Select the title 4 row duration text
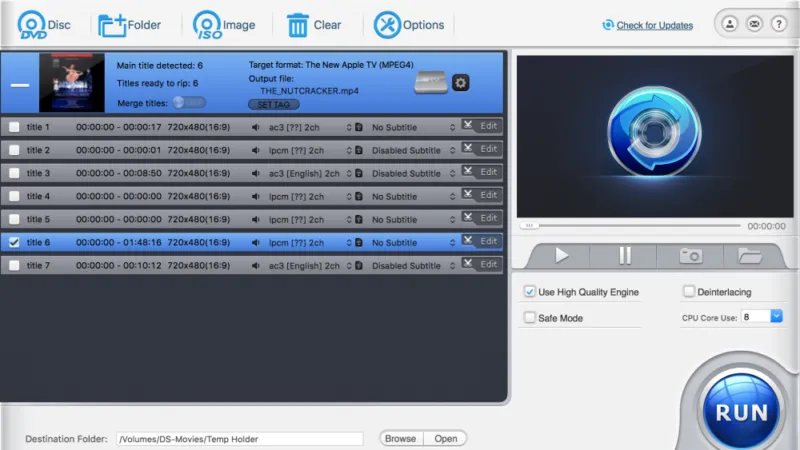 coord(118,196)
